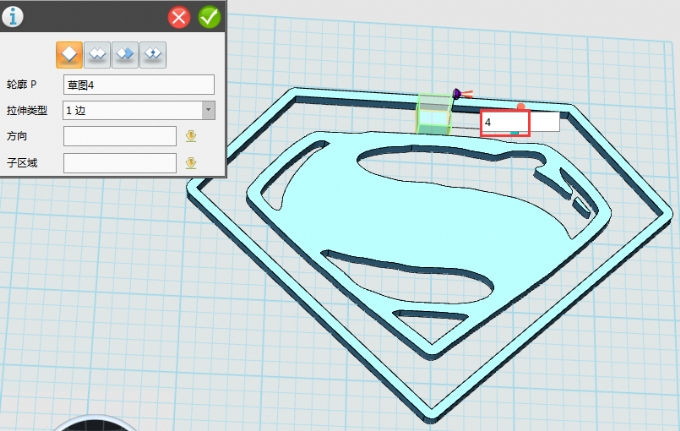Click the purple extrude direction arrow handle
The image size is (680, 431).
pos(457,93)
